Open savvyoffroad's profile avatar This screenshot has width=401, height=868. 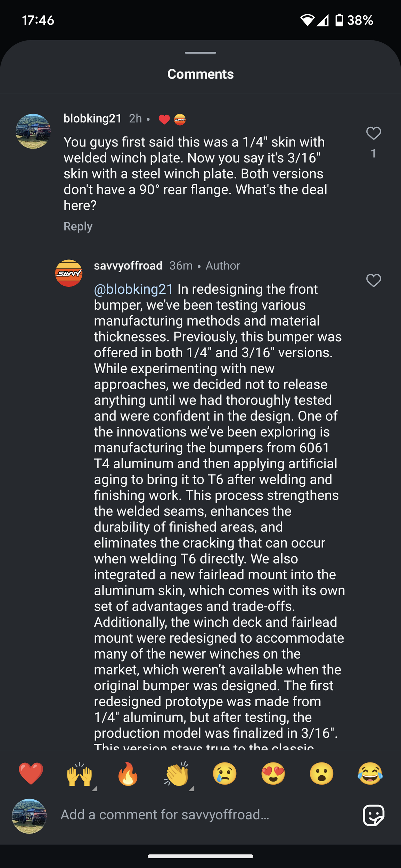point(69,273)
